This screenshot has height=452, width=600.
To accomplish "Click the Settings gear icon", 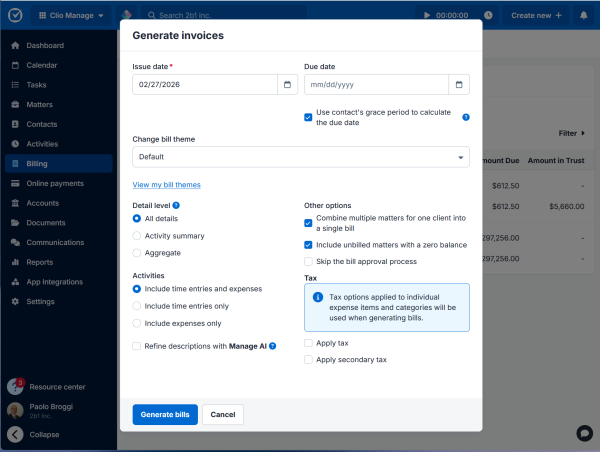I will tap(15, 302).
